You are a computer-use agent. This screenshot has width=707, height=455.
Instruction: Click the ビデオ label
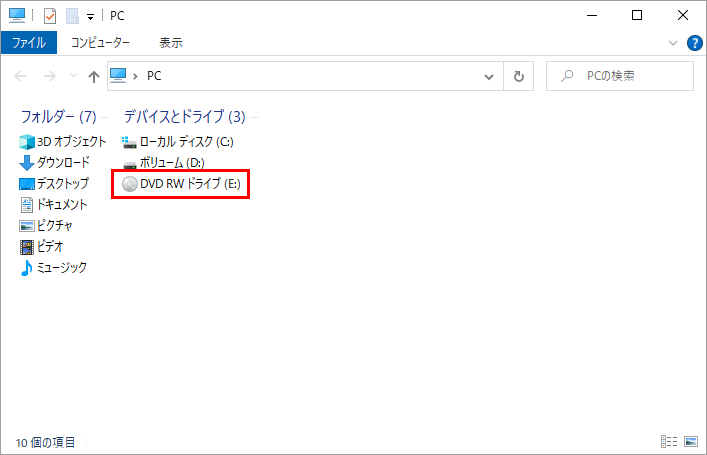pyautogui.click(x=50, y=246)
